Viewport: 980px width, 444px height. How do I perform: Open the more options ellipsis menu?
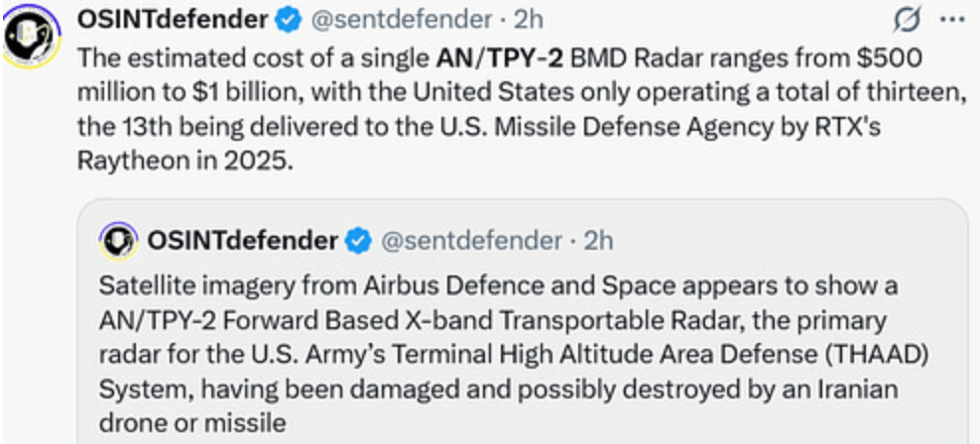point(950,20)
